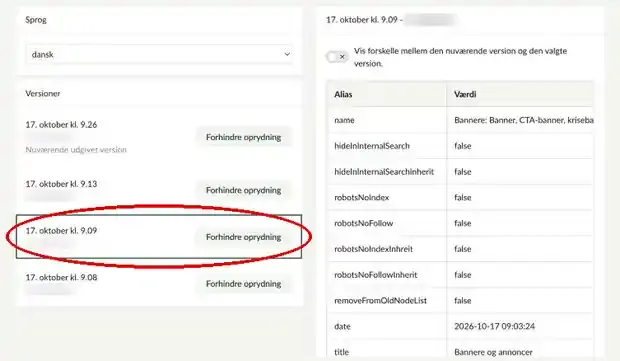This screenshot has width=620, height=361.
Task: Click the date alias cell
Action: click(x=387, y=326)
